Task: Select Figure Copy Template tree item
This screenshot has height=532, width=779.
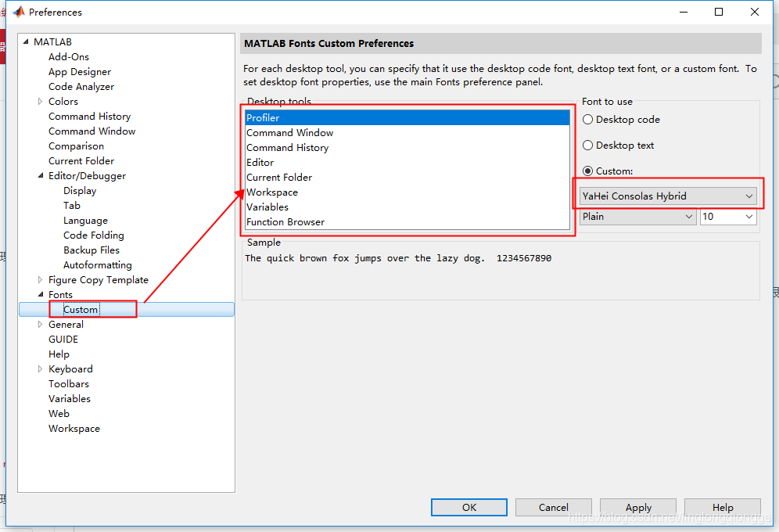Action: coord(99,280)
